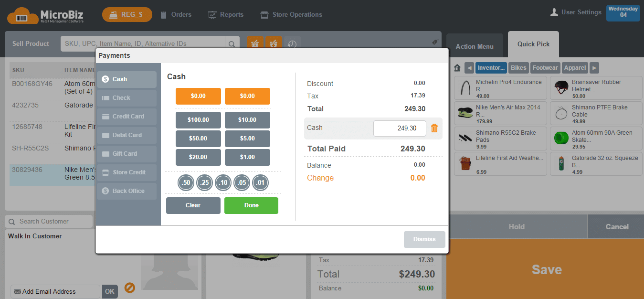Image resolution: width=644 pixels, height=299 pixels.
Task: Select the Debit Card payment method
Action: point(127,135)
